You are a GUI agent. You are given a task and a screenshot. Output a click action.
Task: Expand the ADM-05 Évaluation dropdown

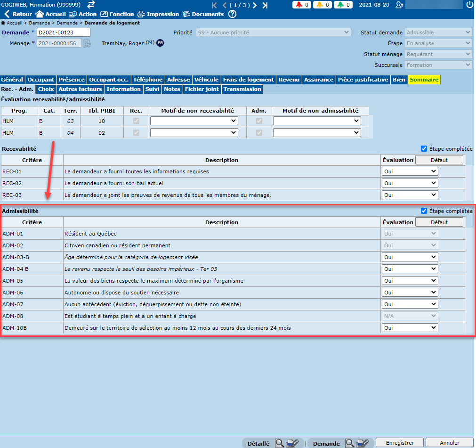pyautogui.click(x=410, y=281)
